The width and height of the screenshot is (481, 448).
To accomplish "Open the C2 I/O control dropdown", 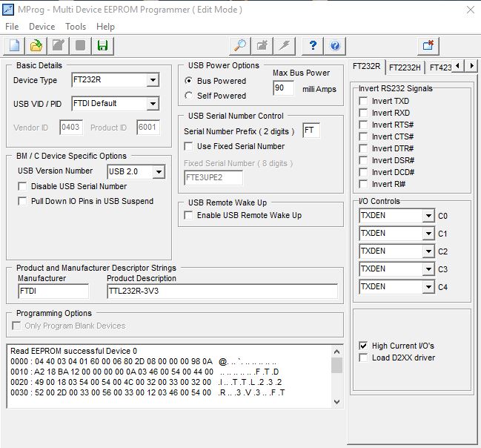I will [428, 251].
